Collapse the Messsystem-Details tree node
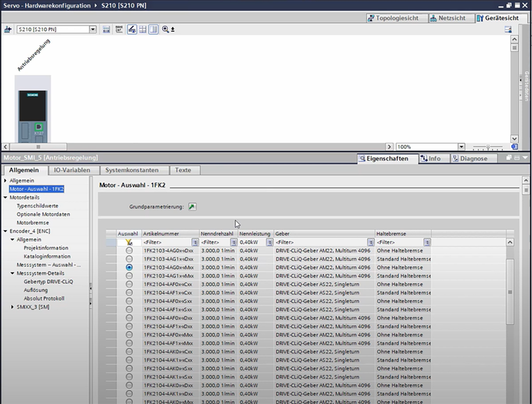532x404 pixels. pos(12,273)
